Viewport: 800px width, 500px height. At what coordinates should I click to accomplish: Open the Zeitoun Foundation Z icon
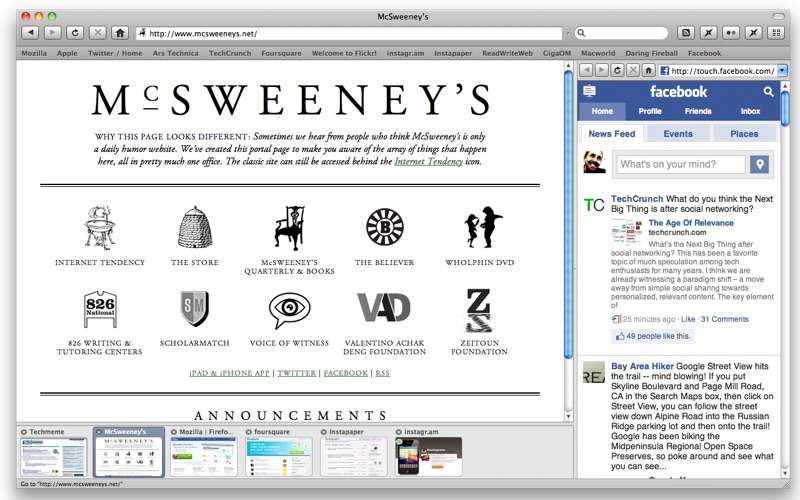point(479,310)
